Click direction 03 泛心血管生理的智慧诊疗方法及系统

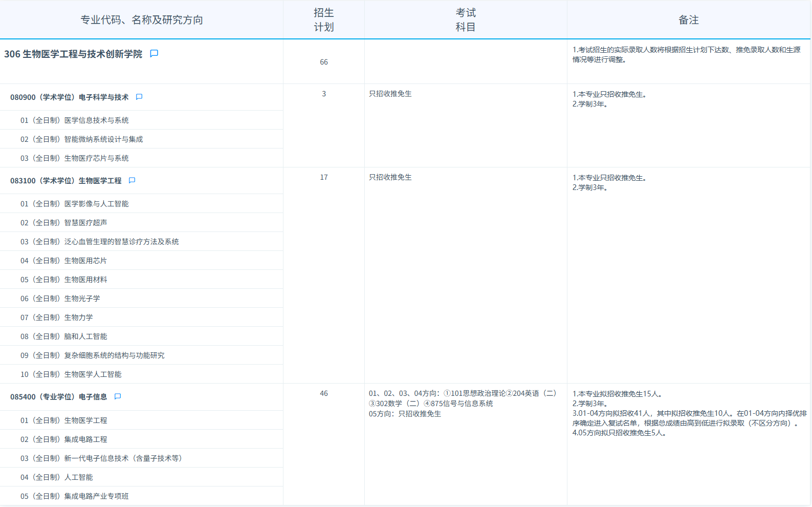(100, 242)
